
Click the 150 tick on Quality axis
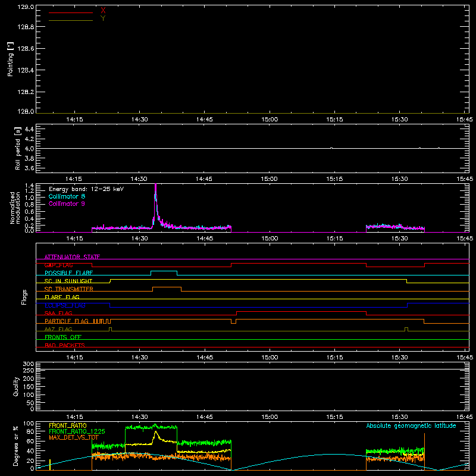(29, 387)
